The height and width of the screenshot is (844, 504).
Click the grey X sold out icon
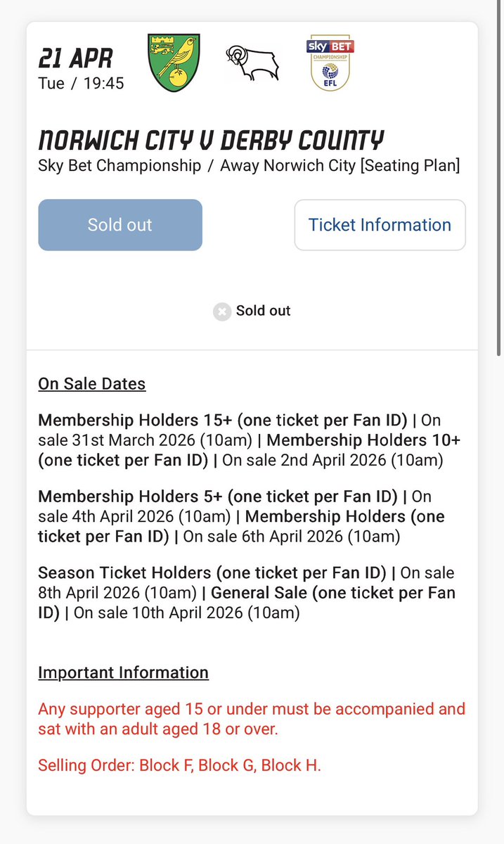click(222, 311)
